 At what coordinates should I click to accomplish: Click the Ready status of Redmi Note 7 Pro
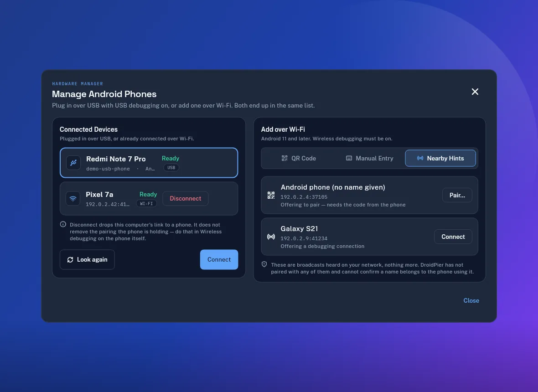171,158
